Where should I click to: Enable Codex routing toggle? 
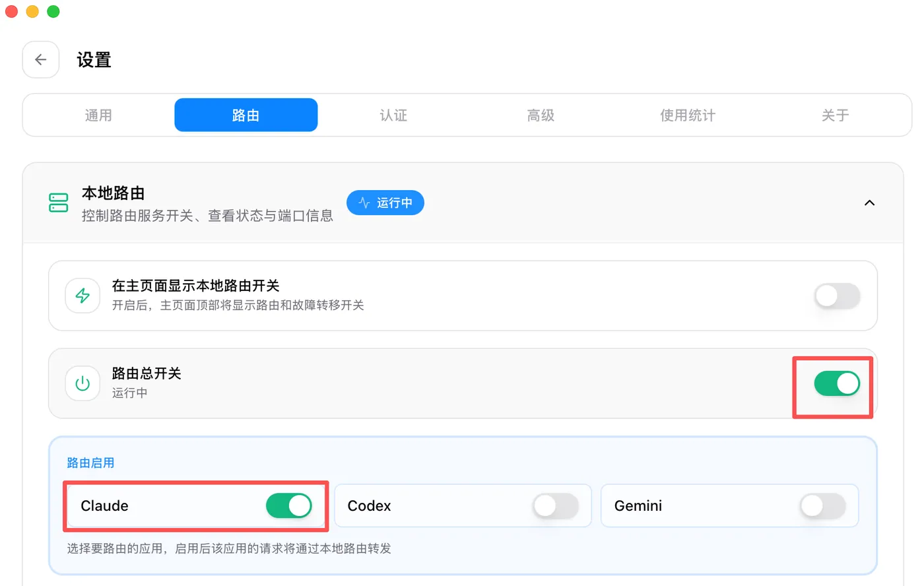(556, 506)
